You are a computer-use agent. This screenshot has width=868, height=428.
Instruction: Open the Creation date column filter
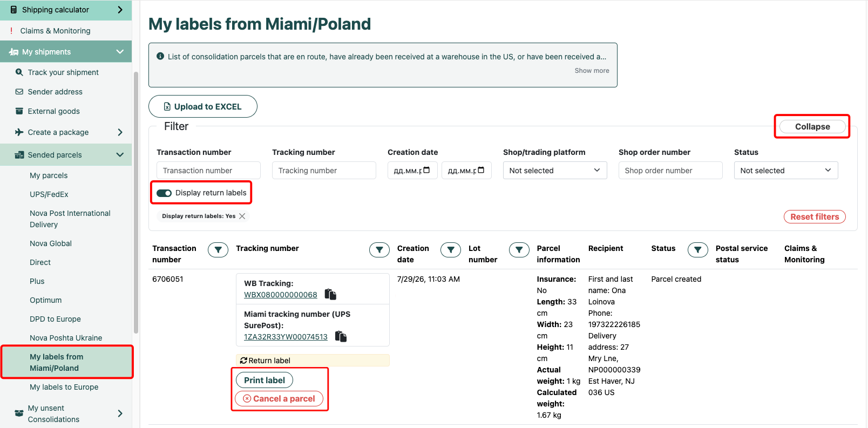coord(451,249)
